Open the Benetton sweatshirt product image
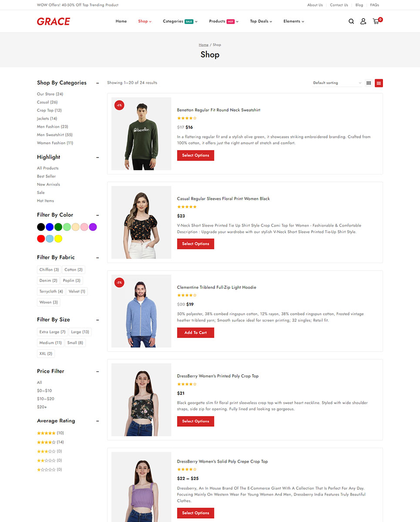 [141, 134]
